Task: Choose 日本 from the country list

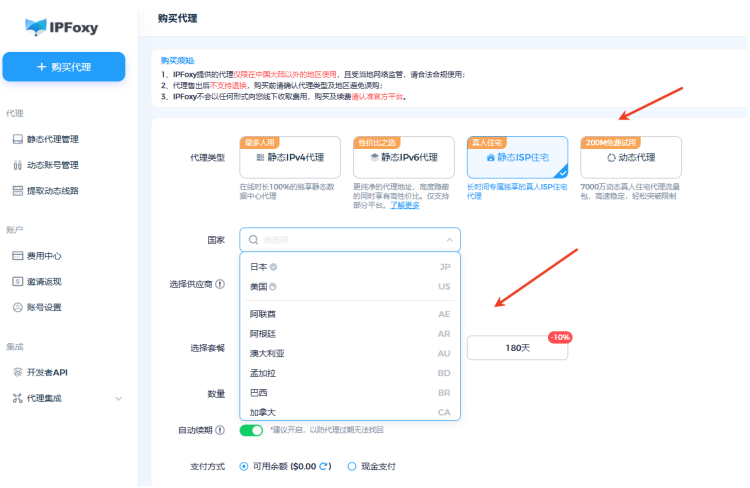Action: pos(259,267)
